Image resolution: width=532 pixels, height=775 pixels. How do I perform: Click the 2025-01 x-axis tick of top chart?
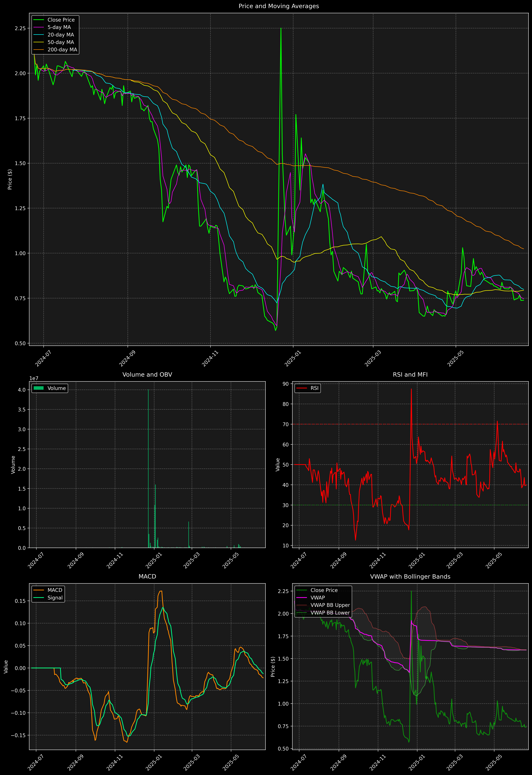point(293,358)
